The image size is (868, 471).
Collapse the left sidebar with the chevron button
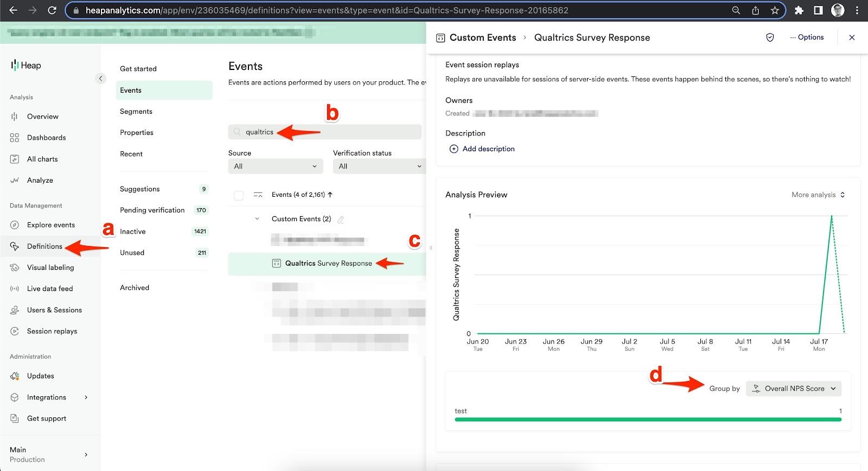100,79
